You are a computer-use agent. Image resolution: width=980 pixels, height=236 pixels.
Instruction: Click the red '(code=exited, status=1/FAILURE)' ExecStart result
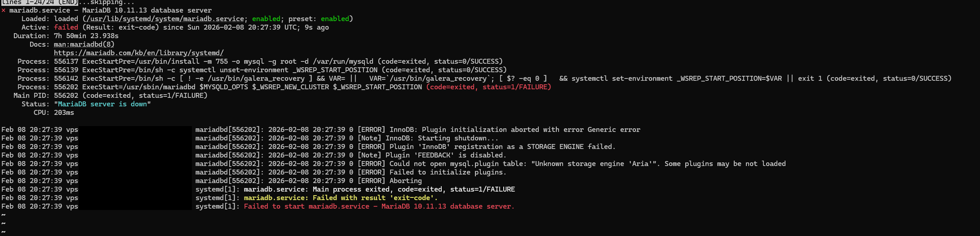point(488,87)
